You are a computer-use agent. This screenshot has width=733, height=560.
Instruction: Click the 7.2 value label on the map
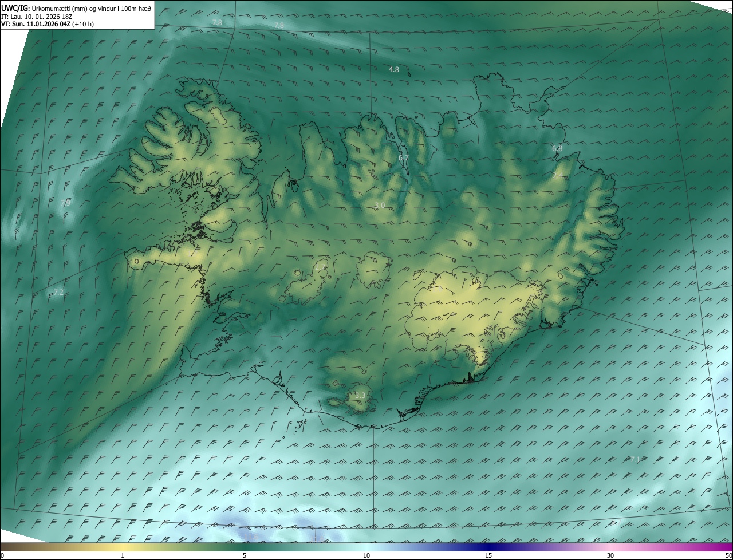tap(58, 293)
